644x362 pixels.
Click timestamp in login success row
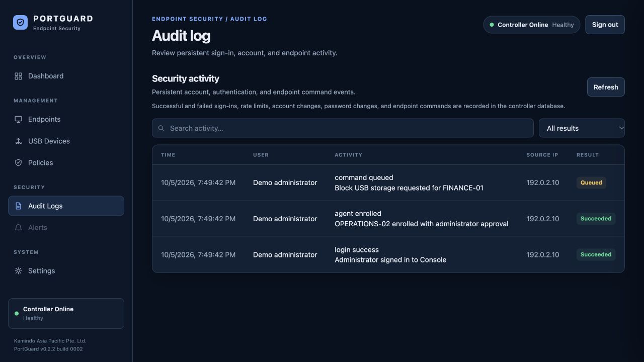click(x=198, y=255)
